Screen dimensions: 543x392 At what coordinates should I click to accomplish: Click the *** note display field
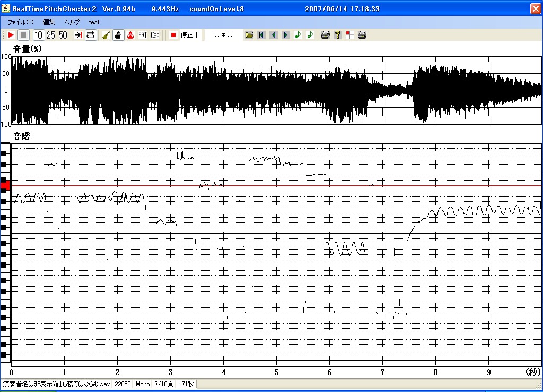[x=223, y=35]
